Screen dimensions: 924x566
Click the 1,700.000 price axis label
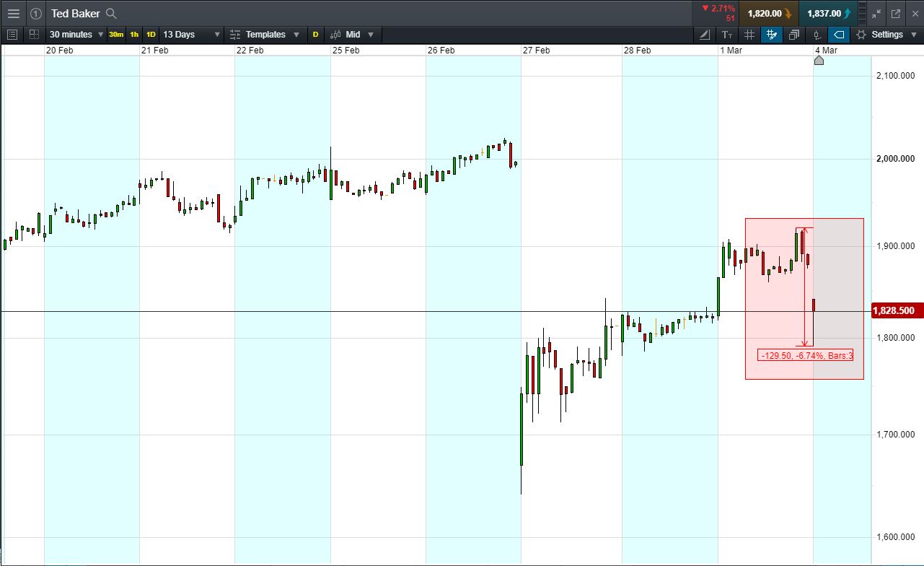click(x=895, y=435)
